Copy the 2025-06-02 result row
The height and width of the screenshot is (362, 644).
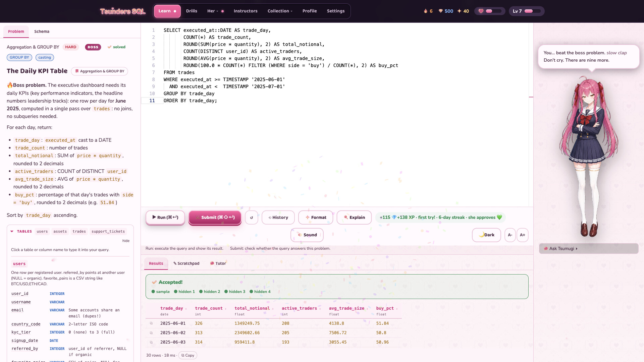[151, 333]
